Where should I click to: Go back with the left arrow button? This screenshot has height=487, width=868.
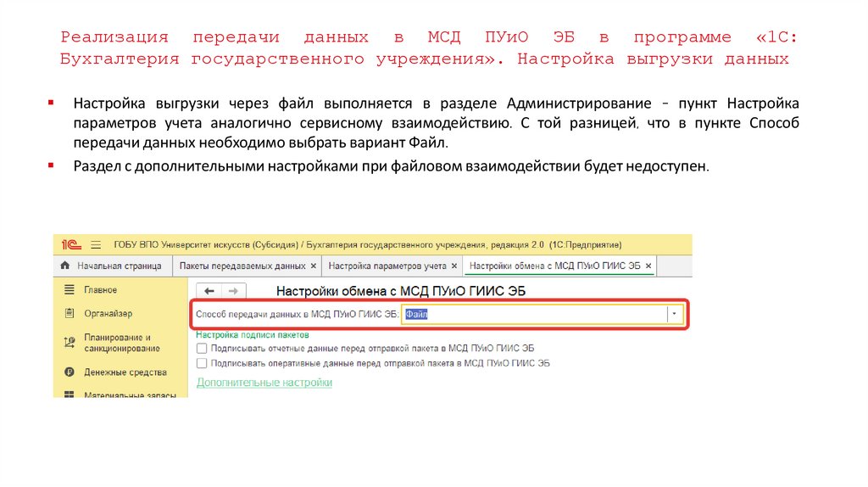coord(209,291)
